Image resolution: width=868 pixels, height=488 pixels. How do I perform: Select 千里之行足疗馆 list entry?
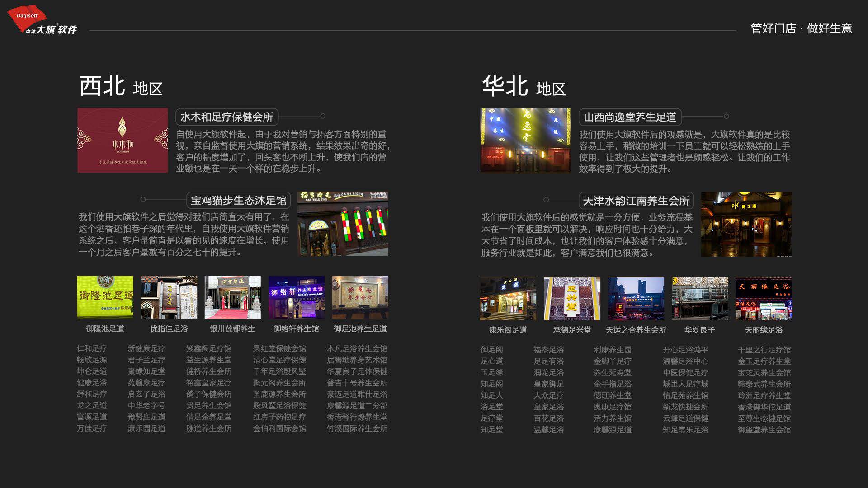pyautogui.click(x=764, y=350)
